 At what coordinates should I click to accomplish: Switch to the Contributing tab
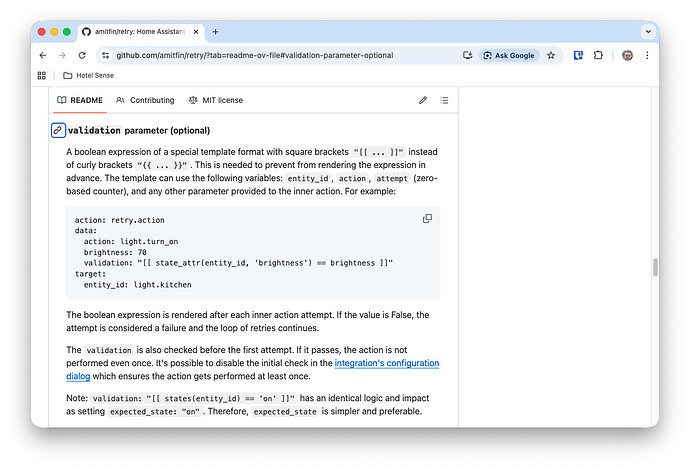pos(145,100)
